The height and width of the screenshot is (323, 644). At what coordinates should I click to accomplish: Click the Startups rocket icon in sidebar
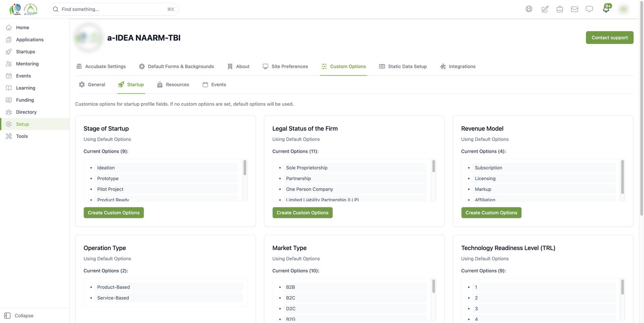coord(9,52)
